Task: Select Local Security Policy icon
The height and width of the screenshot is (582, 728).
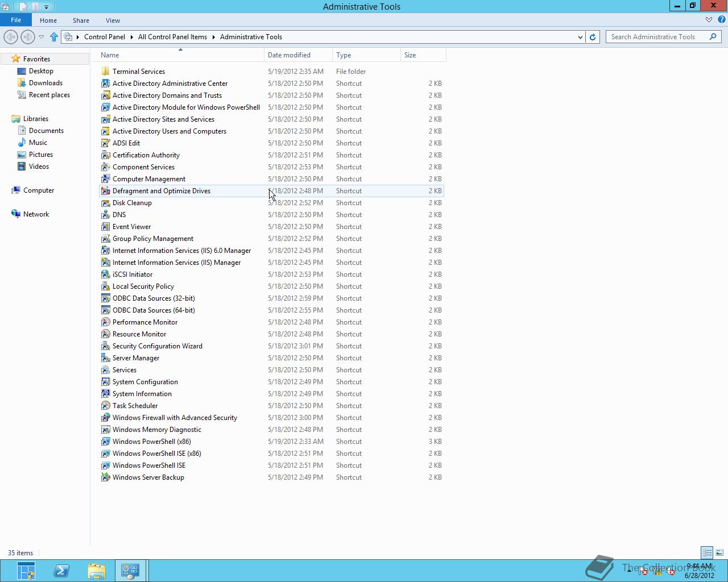Action: pos(105,286)
